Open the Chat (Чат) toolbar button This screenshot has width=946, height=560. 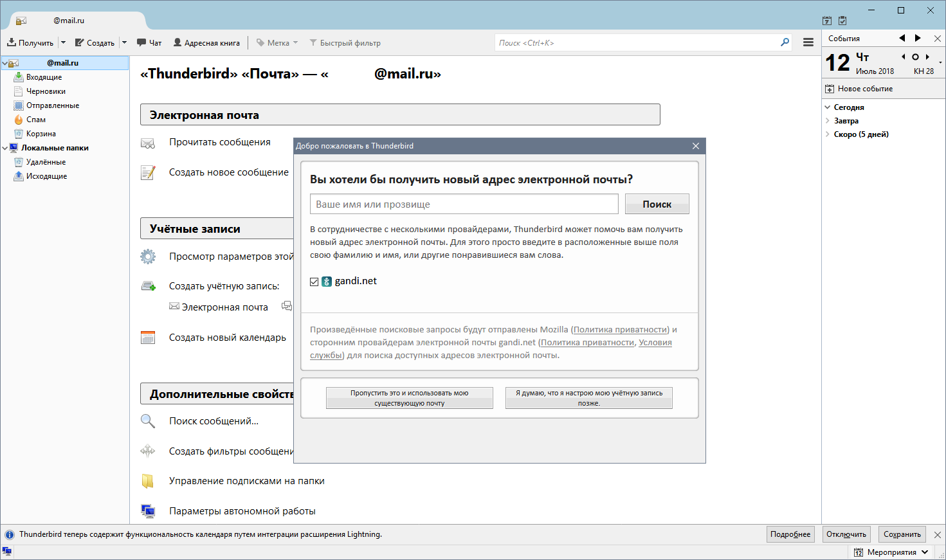tap(149, 43)
